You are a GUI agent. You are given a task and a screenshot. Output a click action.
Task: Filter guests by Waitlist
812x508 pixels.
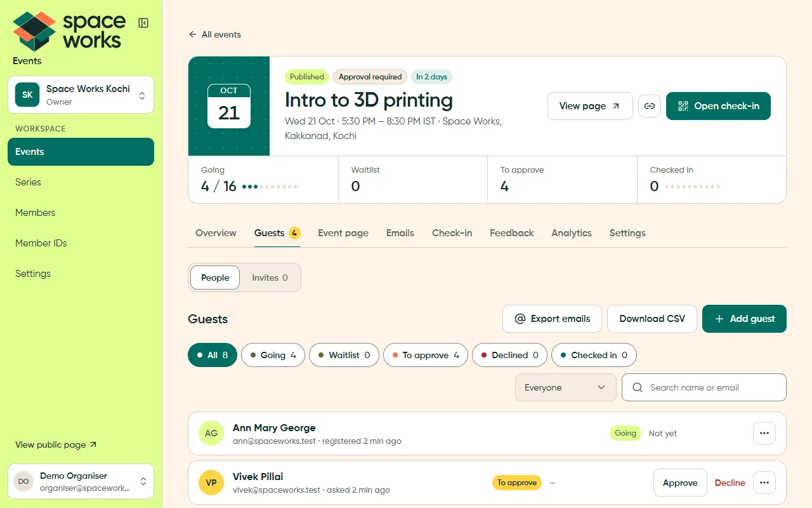[x=344, y=355]
